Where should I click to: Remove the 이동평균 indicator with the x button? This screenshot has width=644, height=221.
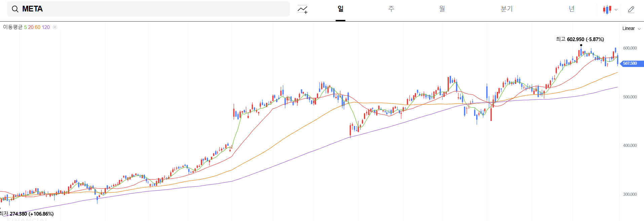pos(55,27)
